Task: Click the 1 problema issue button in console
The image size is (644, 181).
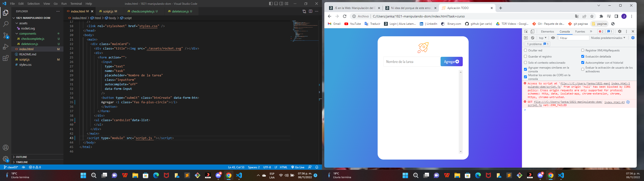Action: tap(537, 44)
